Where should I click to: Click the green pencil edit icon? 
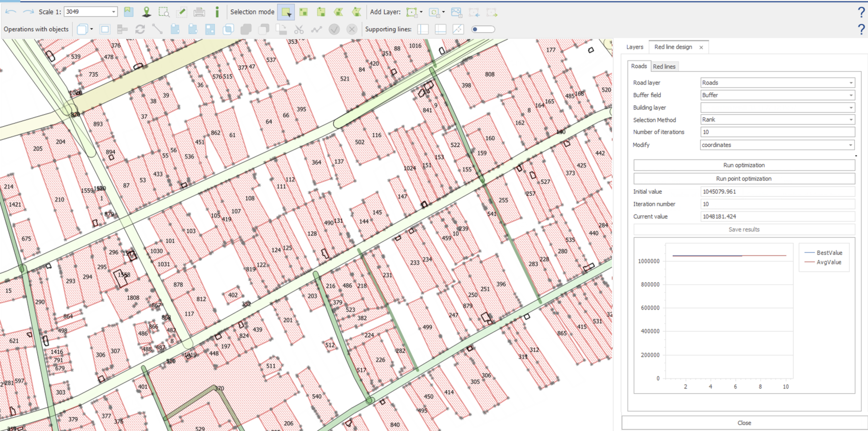182,11
